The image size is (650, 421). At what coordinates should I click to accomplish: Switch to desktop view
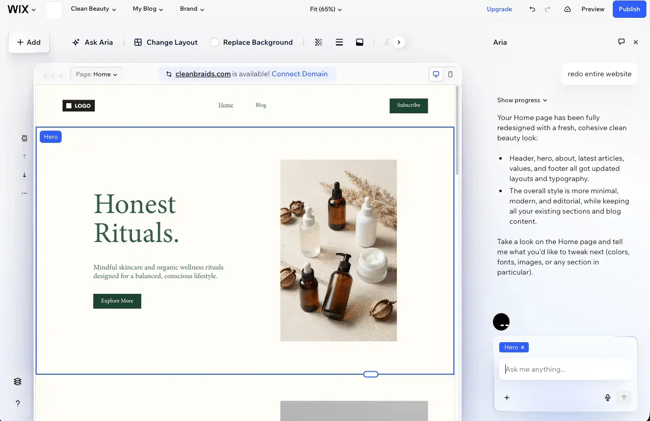[x=436, y=74]
